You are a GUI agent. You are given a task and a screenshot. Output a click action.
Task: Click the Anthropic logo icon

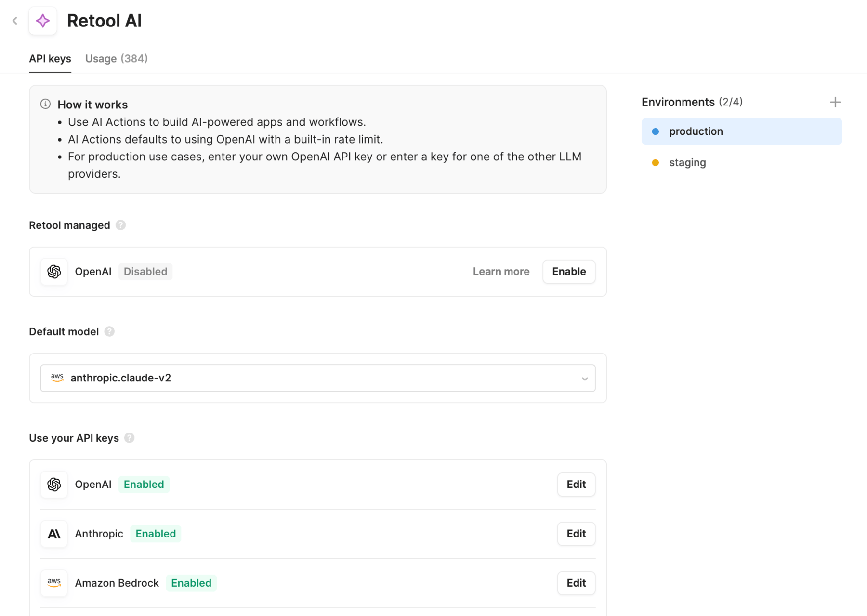click(x=54, y=534)
